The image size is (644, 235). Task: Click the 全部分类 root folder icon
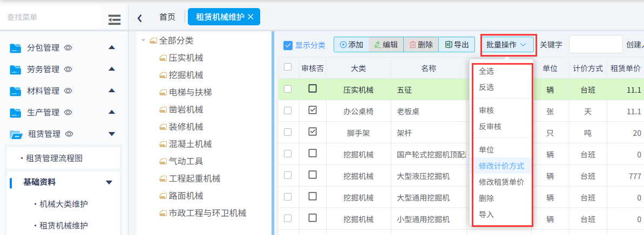tap(154, 40)
